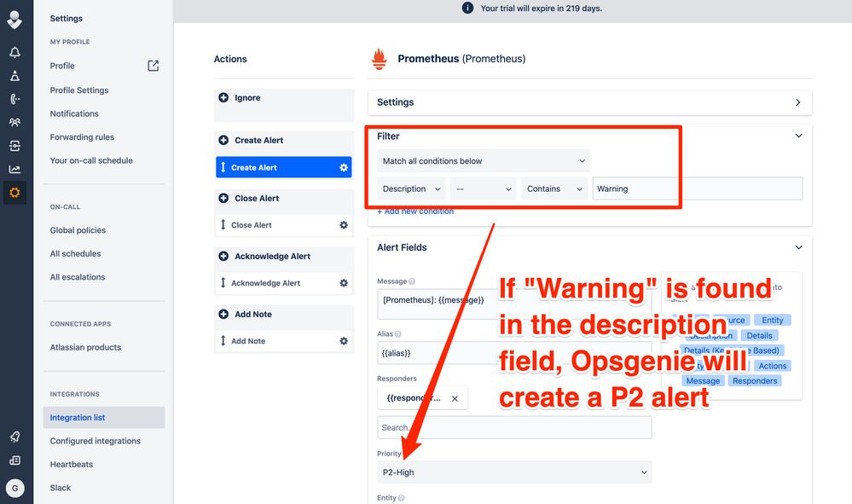Open Match all conditions below dropdown

click(483, 161)
